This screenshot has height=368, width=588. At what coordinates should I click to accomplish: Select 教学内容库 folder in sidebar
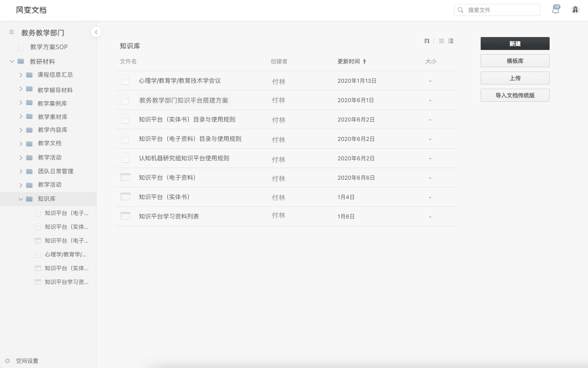pyautogui.click(x=53, y=130)
